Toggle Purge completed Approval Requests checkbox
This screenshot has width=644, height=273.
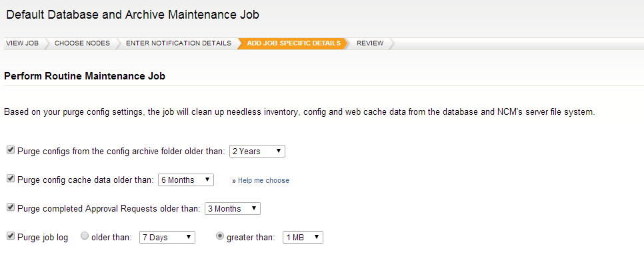10,208
